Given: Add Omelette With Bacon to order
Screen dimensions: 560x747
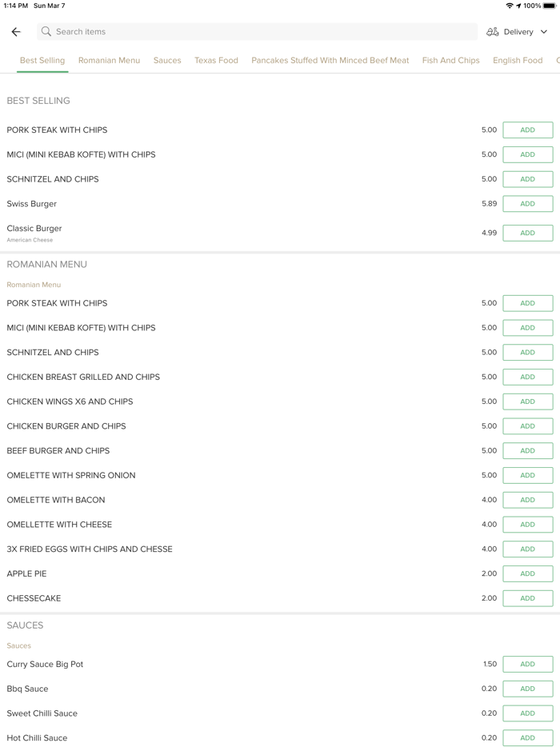Looking at the screenshot, I should pyautogui.click(x=527, y=500).
